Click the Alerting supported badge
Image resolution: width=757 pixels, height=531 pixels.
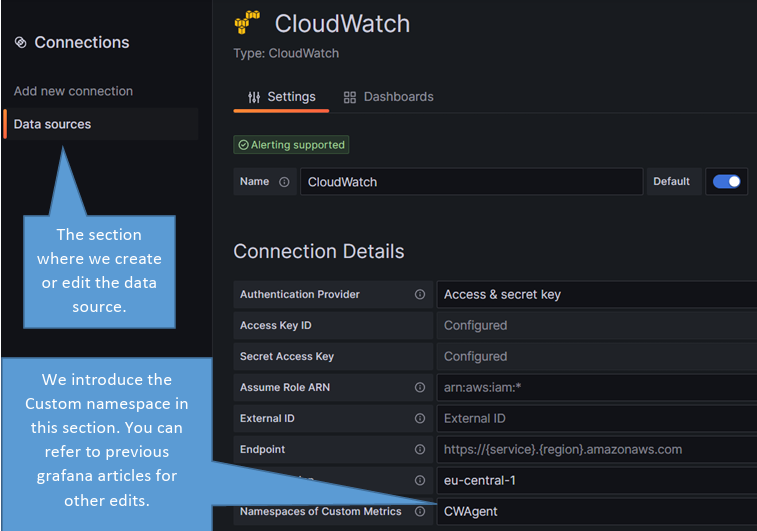tap(291, 145)
